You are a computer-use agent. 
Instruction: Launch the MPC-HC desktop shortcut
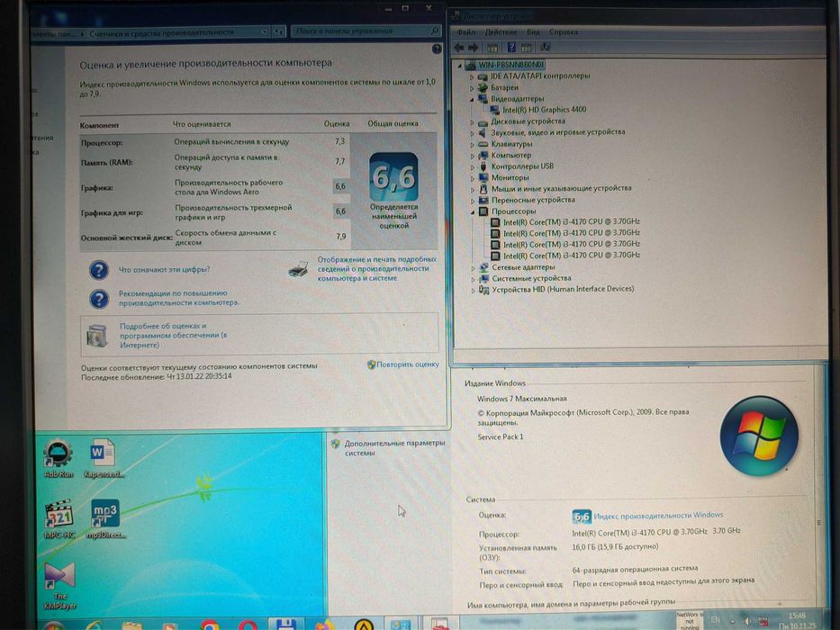tap(59, 519)
